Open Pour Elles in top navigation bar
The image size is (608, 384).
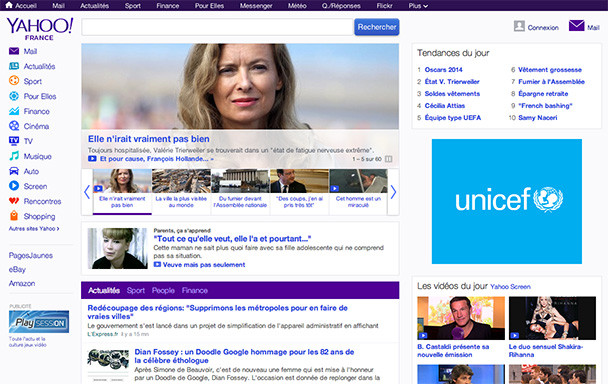click(x=209, y=6)
